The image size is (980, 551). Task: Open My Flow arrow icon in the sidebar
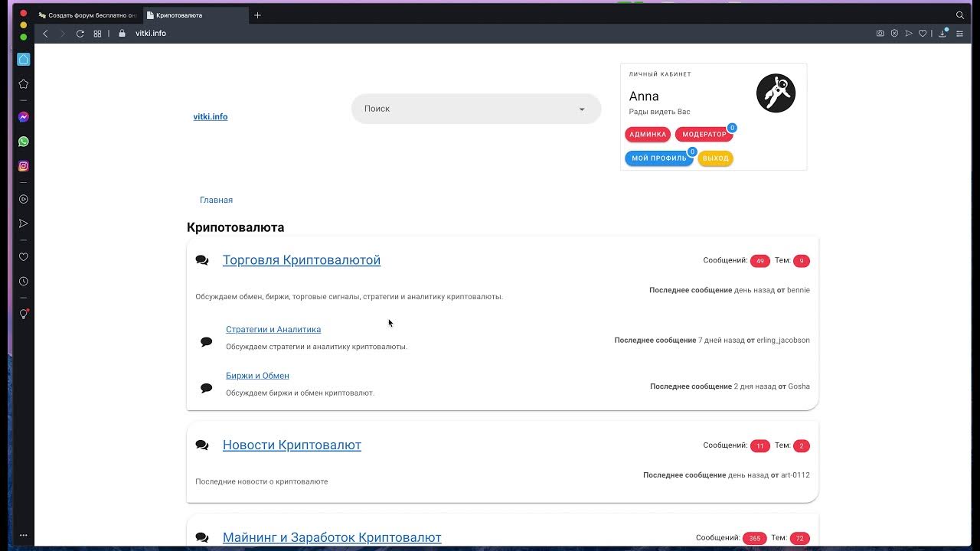23,223
